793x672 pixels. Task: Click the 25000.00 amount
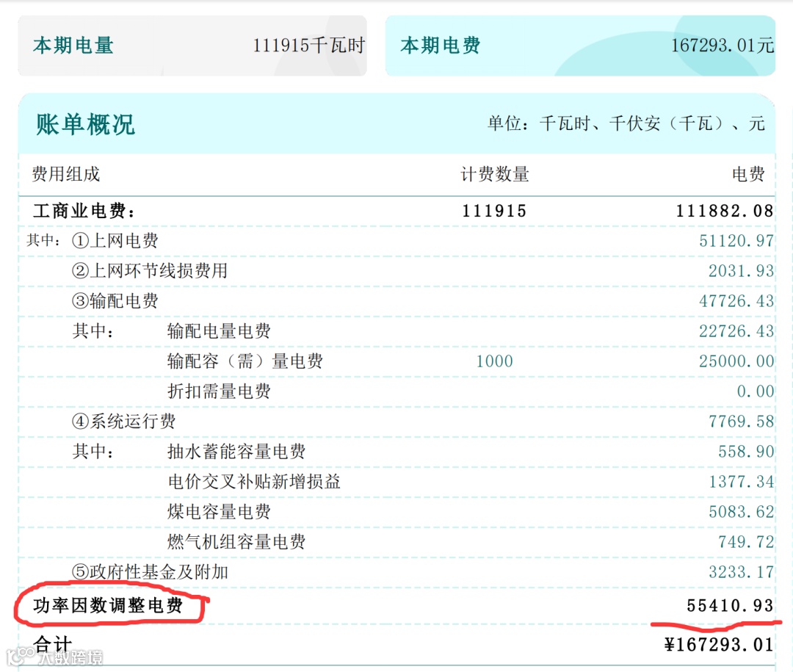pyautogui.click(x=736, y=361)
